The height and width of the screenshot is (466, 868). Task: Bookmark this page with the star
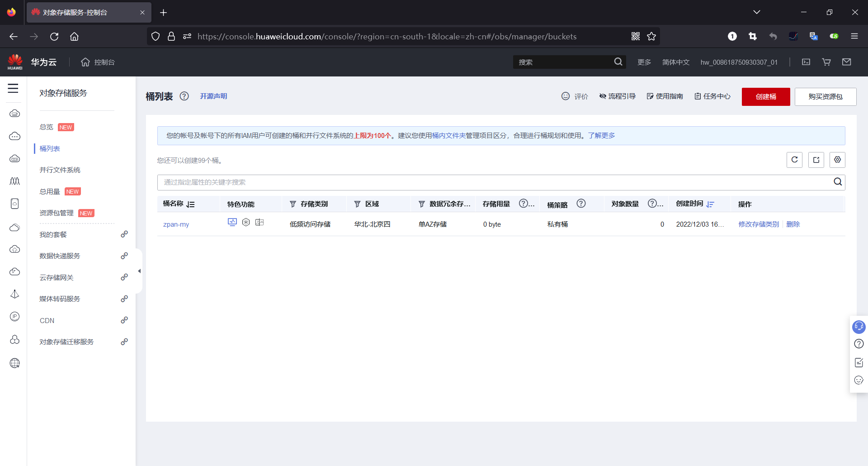[x=651, y=36]
